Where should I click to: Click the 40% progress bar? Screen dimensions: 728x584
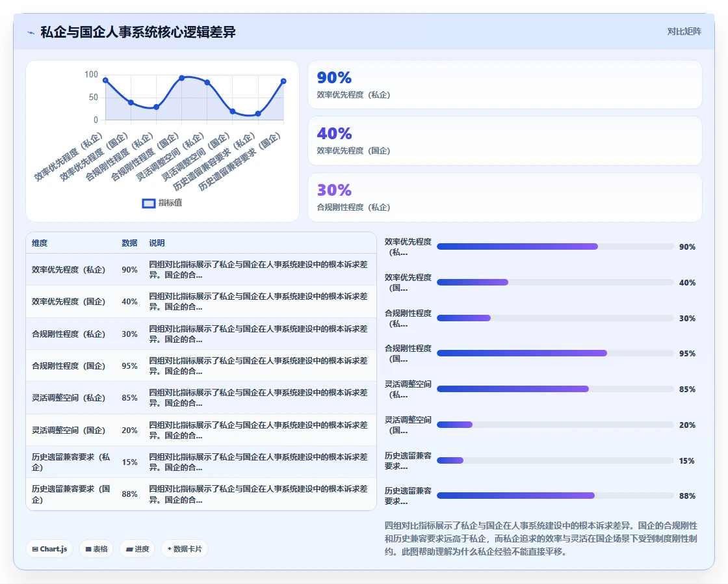[x=555, y=282]
